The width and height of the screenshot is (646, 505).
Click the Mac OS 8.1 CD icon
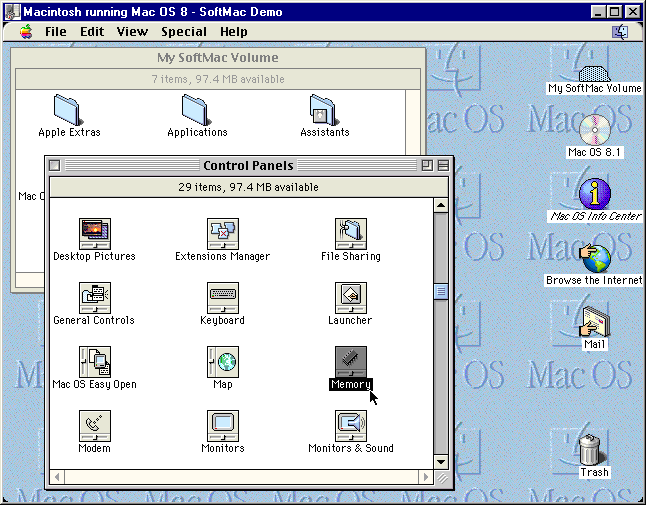[x=595, y=130]
